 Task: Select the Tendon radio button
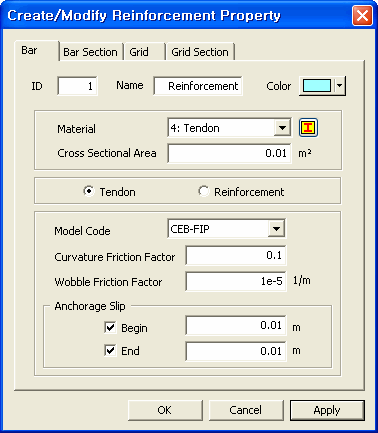point(89,191)
